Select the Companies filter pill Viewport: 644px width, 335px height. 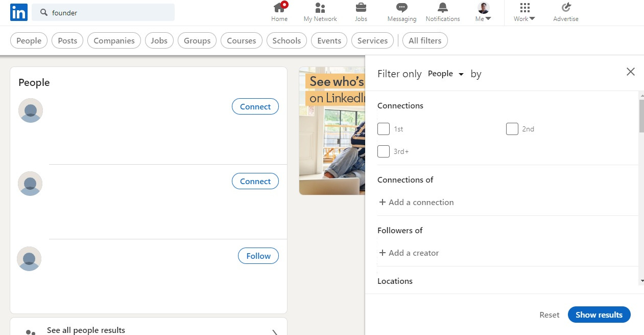coord(114,41)
